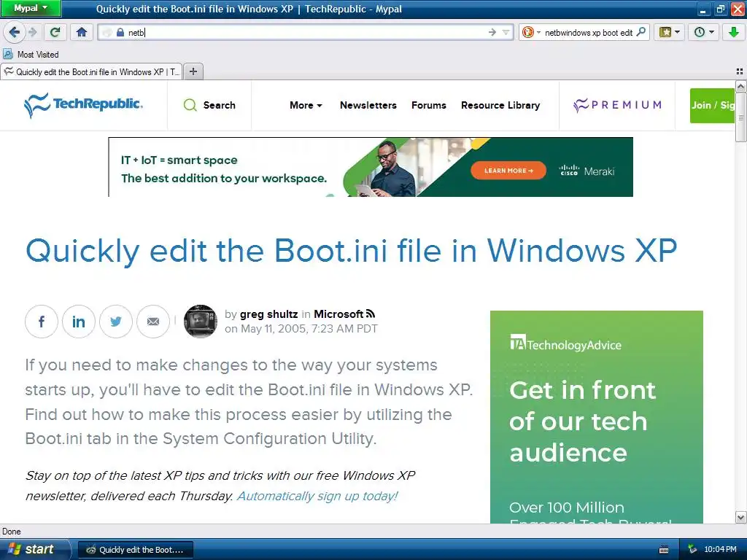The width and height of the screenshot is (747, 560).
Task: Click the Premium logo link
Action: [617, 105]
